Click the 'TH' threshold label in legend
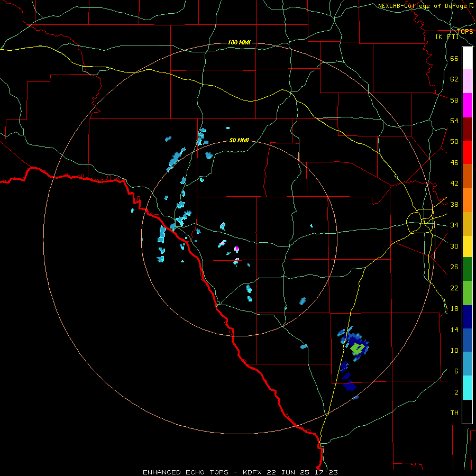The height and width of the screenshot is (476, 476). coord(454,413)
